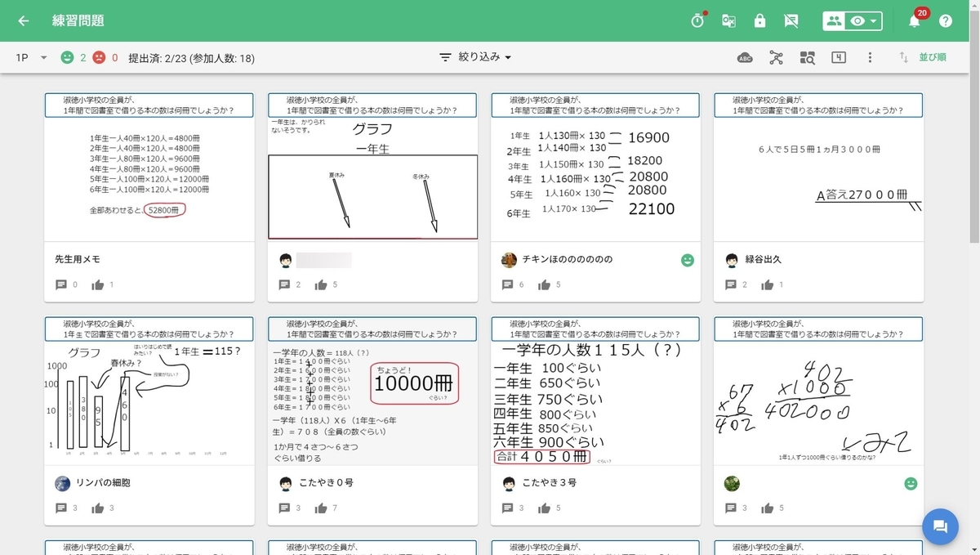This screenshot has width=980, height=555.
Task: Click the disabled-chat icon in the top toolbar
Action: tap(791, 20)
